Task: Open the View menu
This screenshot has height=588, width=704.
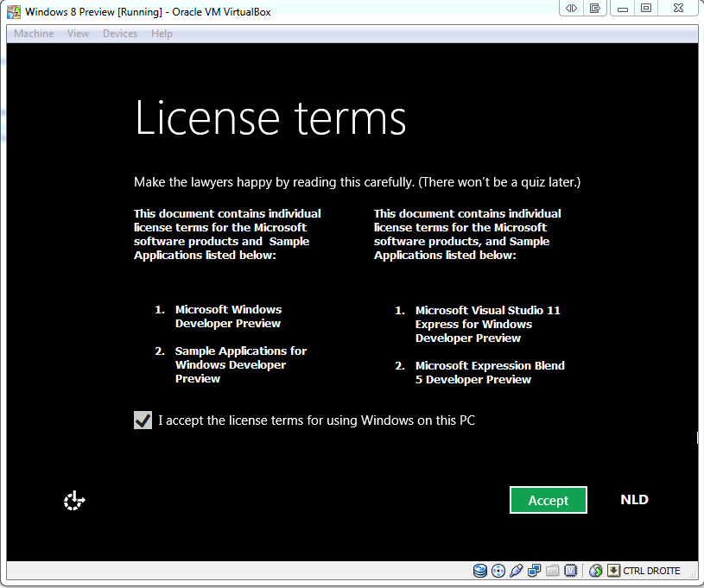Action: [x=78, y=34]
